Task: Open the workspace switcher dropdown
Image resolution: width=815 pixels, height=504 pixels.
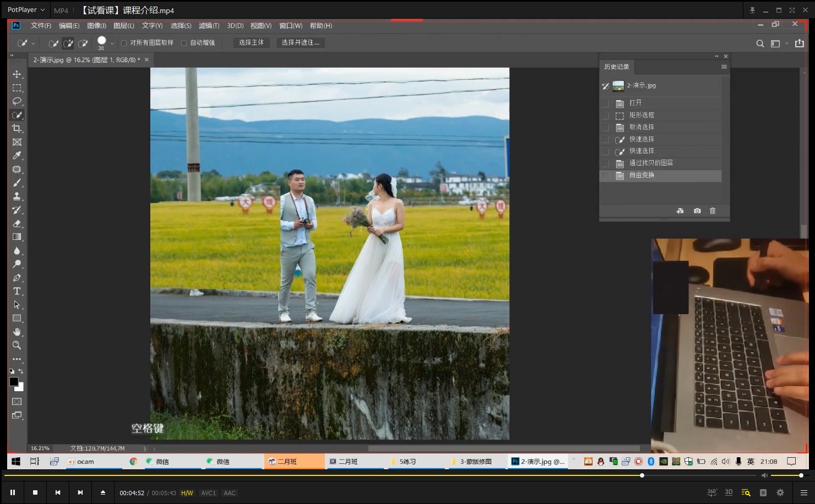Action: click(786, 43)
